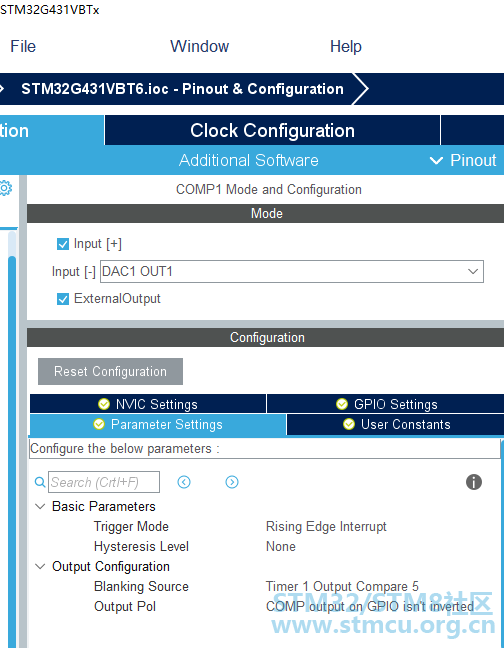Open the GPIO Settings tab

(386, 404)
